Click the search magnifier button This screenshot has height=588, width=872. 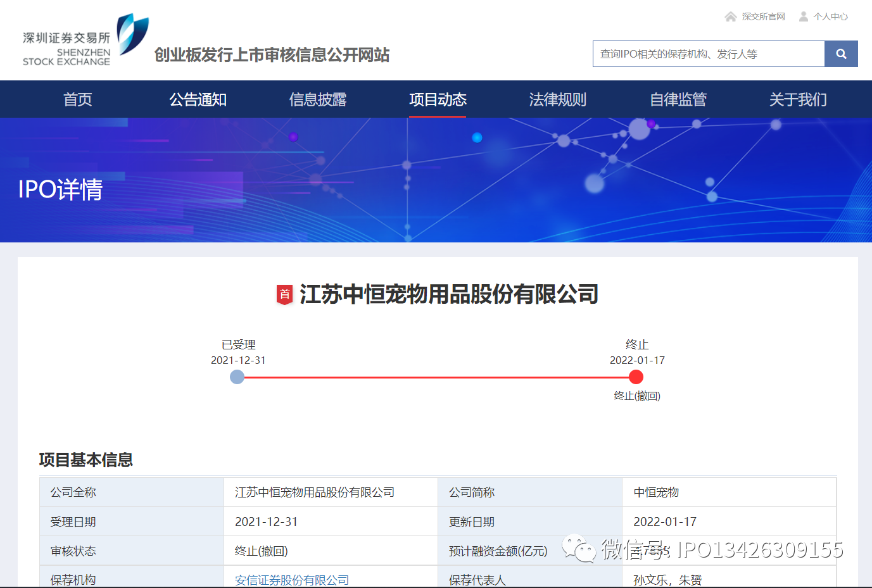coord(841,54)
